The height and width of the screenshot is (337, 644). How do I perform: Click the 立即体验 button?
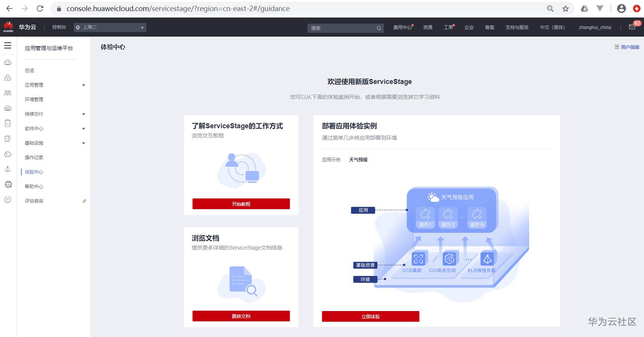pos(371,316)
